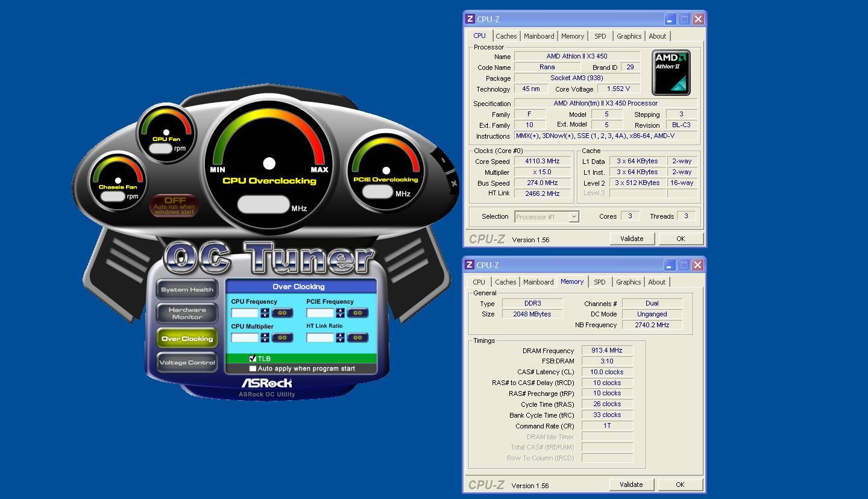This screenshot has height=499, width=868.
Task: Apply CPU Multiplier with its GO button
Action: point(282,337)
